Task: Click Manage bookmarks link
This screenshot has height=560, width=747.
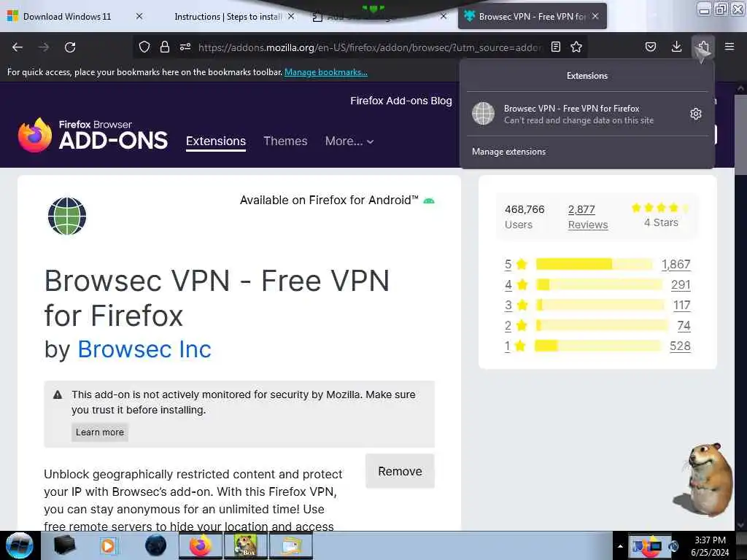Action: point(326,72)
